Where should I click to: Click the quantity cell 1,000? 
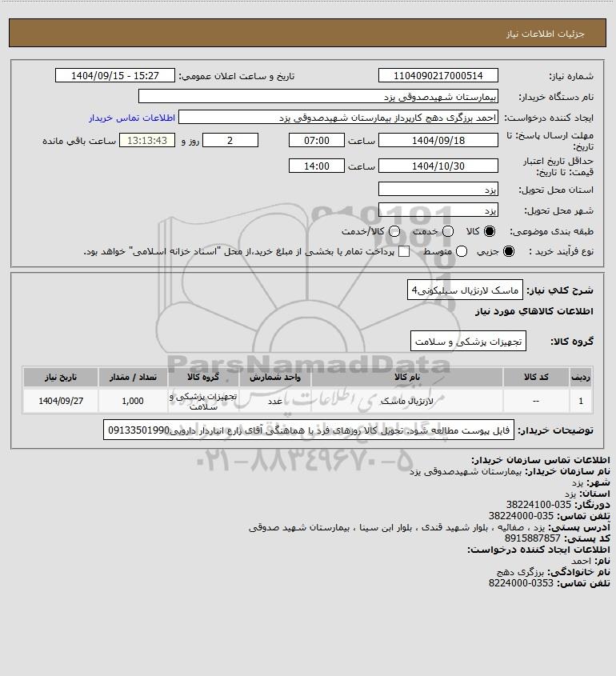click(133, 401)
